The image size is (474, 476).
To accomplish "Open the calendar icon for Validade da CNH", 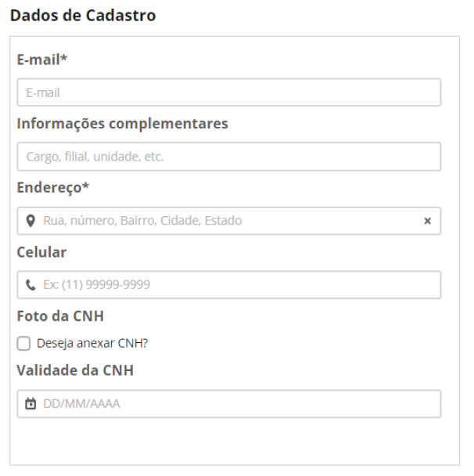I will tap(31, 403).
